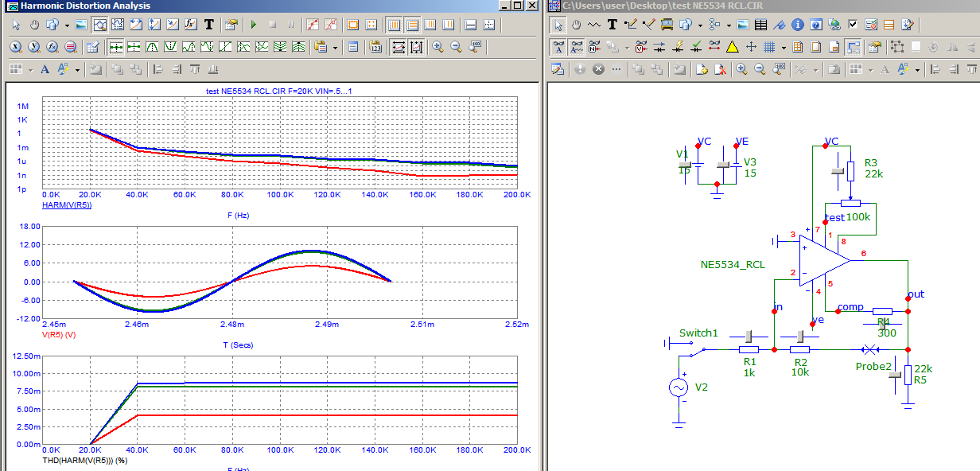Select the NE5534_RCL op-amp symbol
The height and width of the screenshot is (471, 980).
coord(824,261)
